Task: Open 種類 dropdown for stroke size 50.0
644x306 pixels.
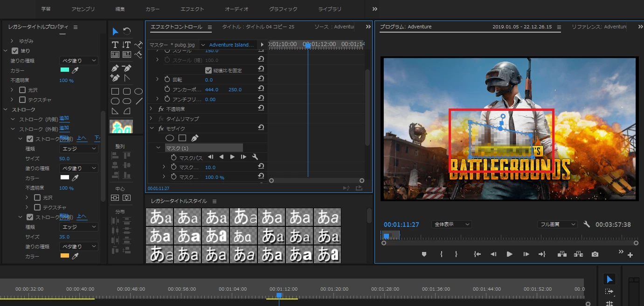Action: (x=79, y=149)
